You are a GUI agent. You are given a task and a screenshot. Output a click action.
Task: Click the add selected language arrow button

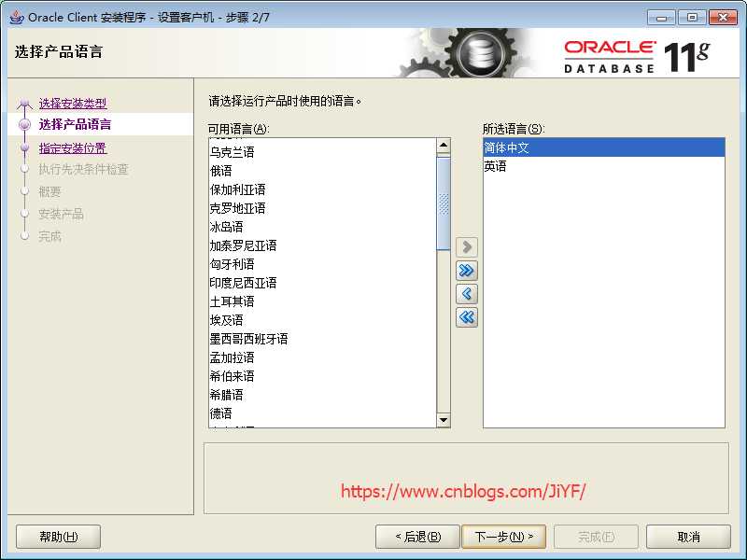[x=467, y=246]
